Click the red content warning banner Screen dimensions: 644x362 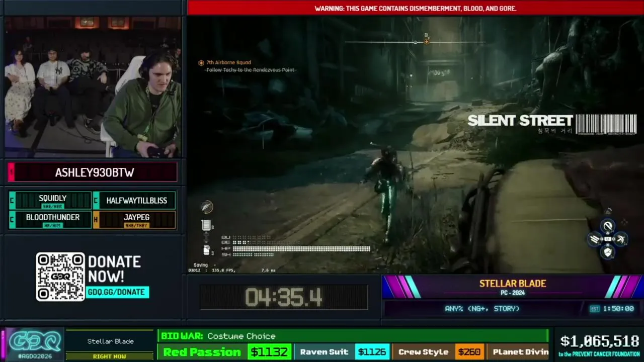415,8
